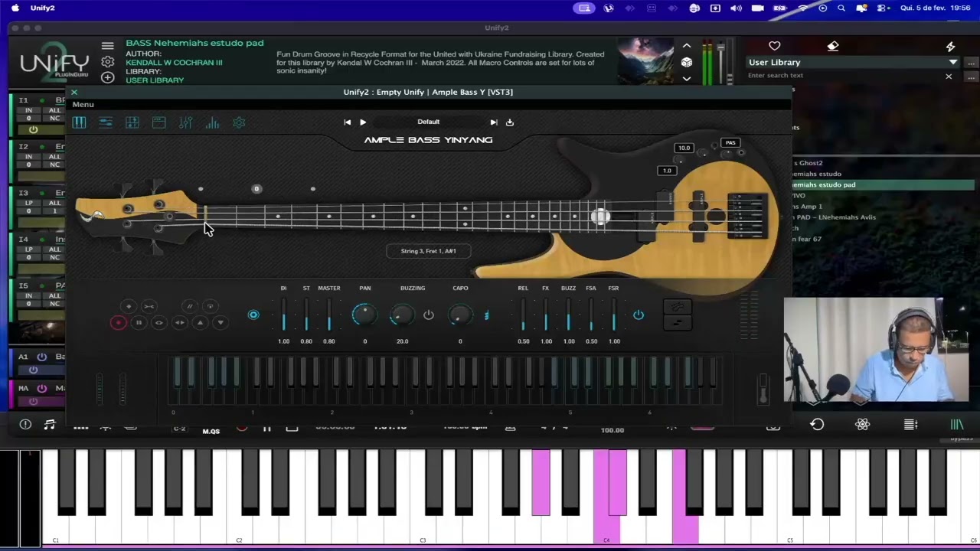This screenshot has height=551, width=980.
Task: Close the Ample Bass plugin window
Action: point(74,92)
